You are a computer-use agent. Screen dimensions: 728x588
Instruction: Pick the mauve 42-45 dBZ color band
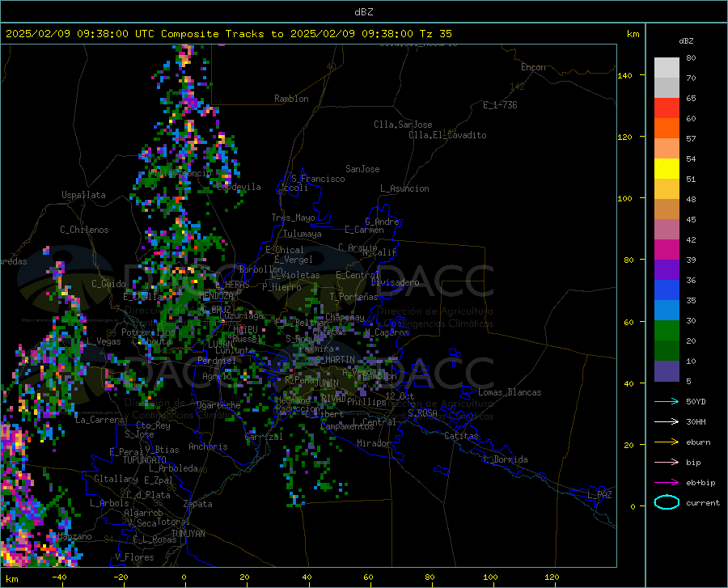tap(667, 230)
